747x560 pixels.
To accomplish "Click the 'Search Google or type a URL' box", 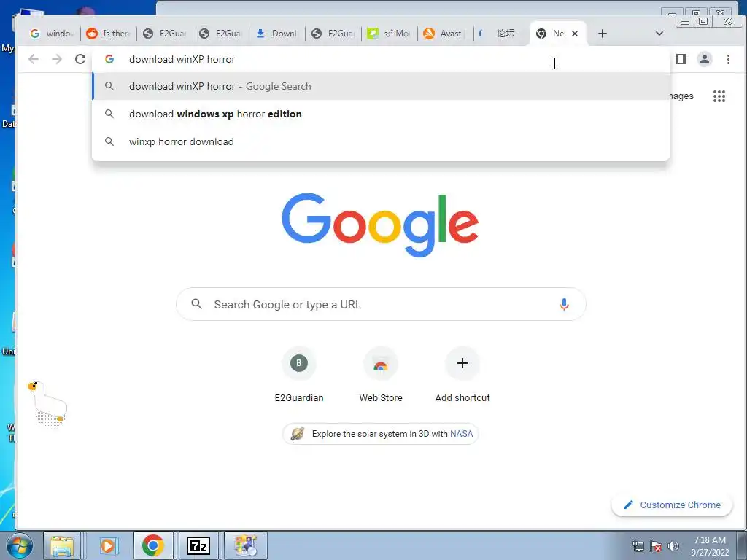I will [x=381, y=304].
